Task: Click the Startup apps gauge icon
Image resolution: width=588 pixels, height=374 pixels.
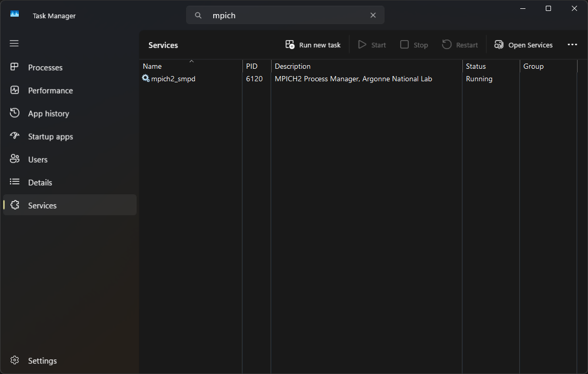Action: click(15, 135)
